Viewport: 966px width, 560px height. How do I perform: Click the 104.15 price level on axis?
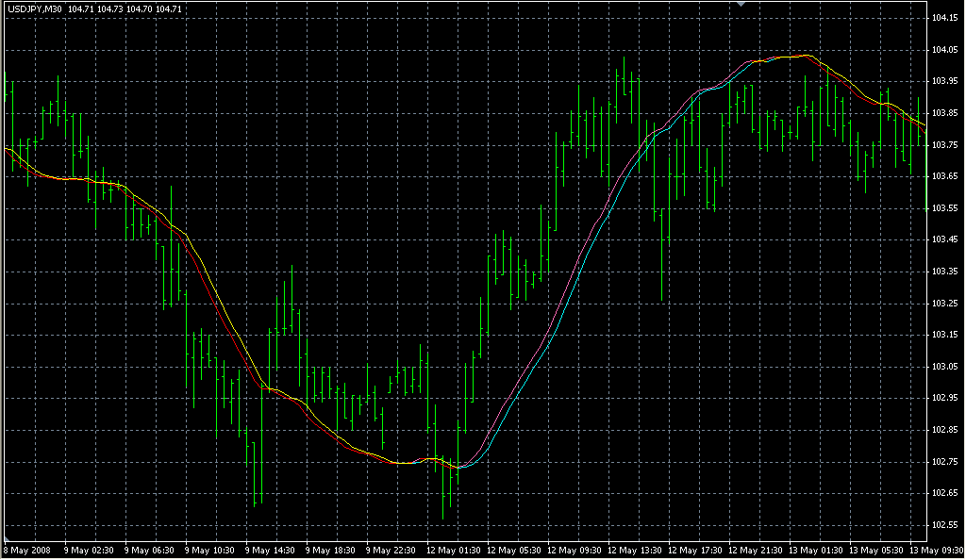(x=945, y=18)
